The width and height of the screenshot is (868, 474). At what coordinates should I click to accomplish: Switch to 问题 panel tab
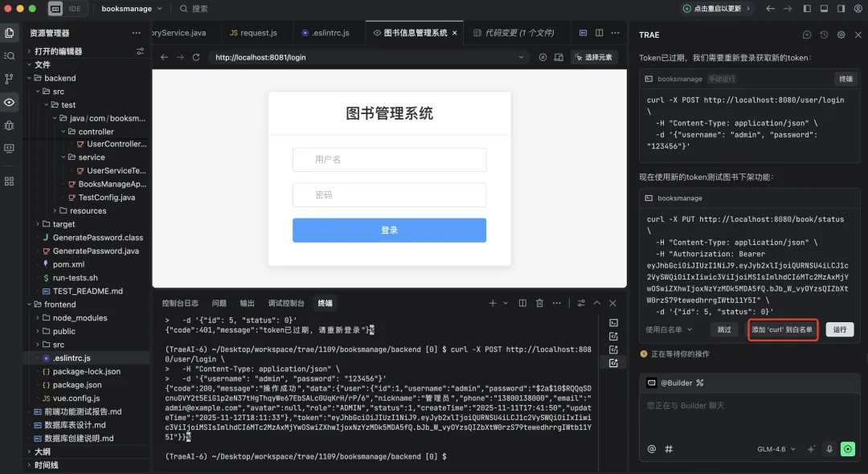219,303
